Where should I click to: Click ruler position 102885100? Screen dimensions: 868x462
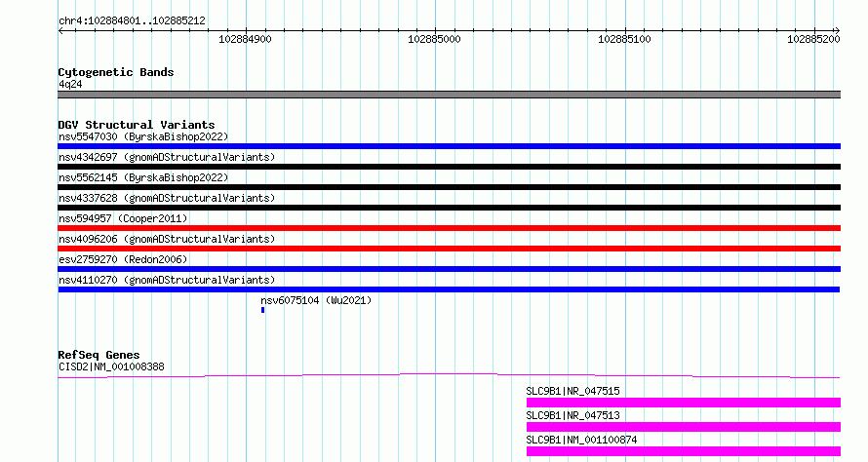click(x=624, y=39)
